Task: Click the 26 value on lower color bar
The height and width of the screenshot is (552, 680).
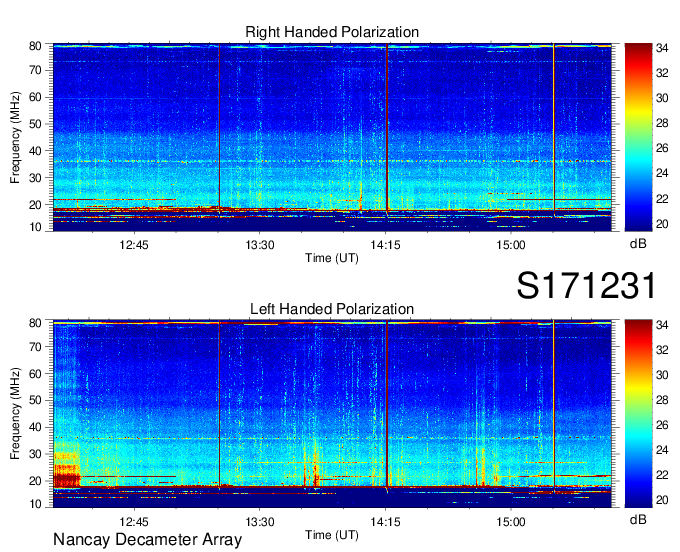Action: coord(662,425)
